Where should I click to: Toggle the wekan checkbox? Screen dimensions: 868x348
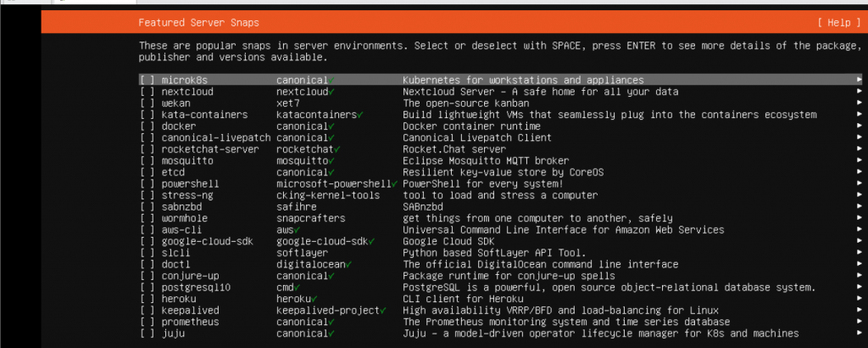147,103
